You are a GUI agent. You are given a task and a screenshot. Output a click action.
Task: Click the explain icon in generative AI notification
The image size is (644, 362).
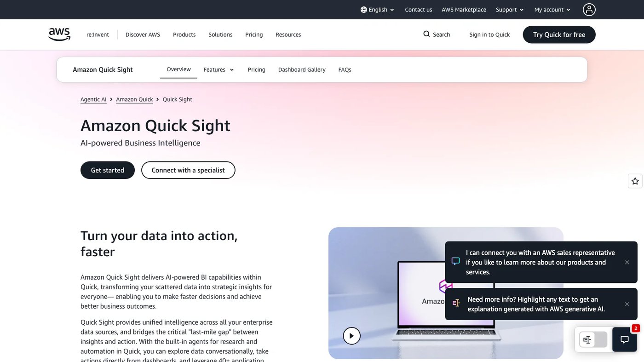pos(456,303)
